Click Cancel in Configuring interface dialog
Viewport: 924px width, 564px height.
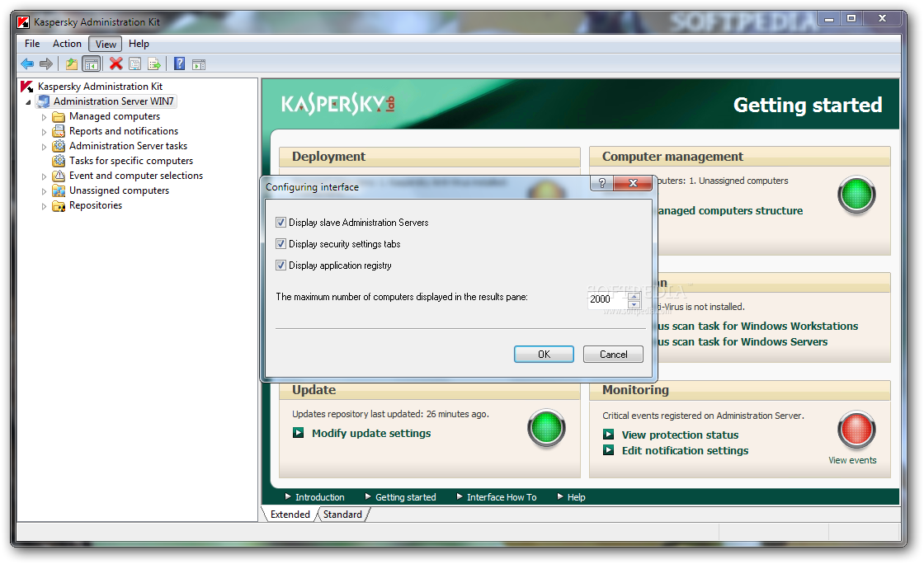[614, 355]
